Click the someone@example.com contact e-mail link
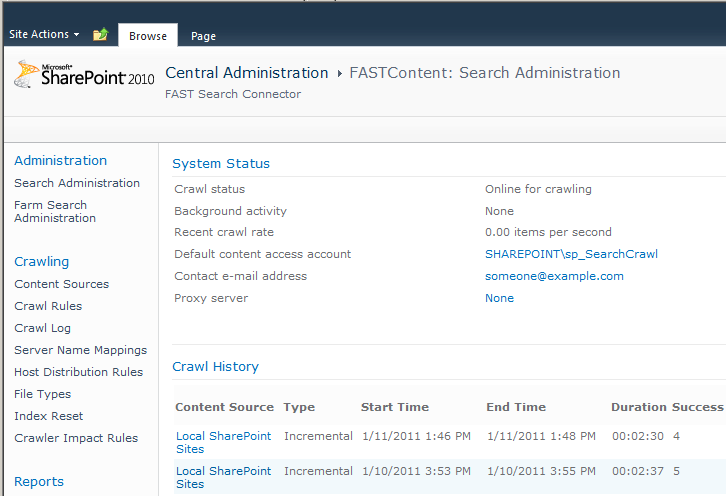 (554, 276)
